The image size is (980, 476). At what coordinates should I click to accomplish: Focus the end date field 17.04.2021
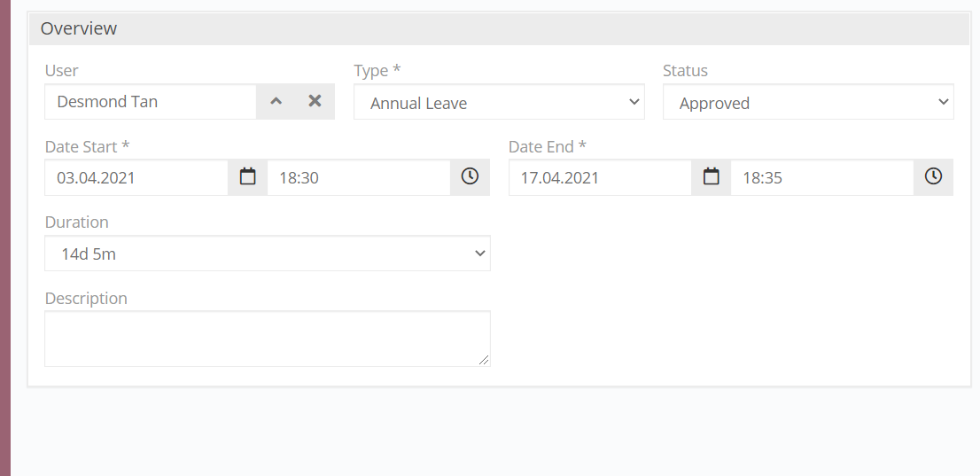(600, 177)
